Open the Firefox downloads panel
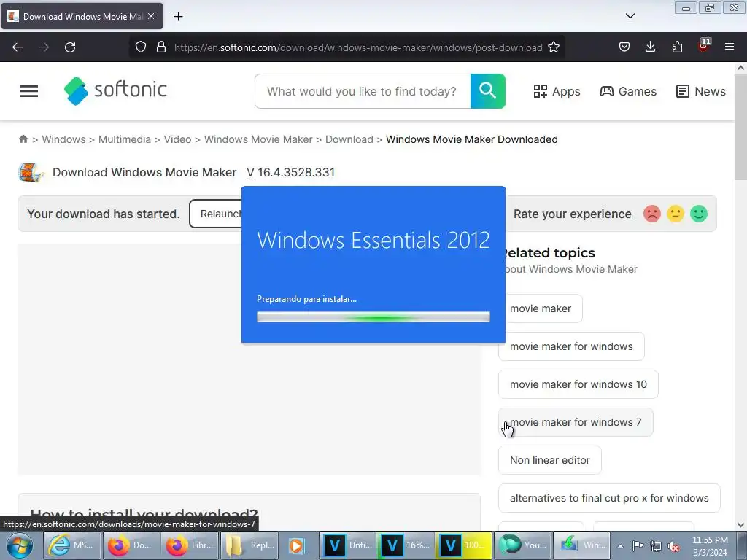This screenshot has width=747, height=560. pyautogui.click(x=650, y=47)
